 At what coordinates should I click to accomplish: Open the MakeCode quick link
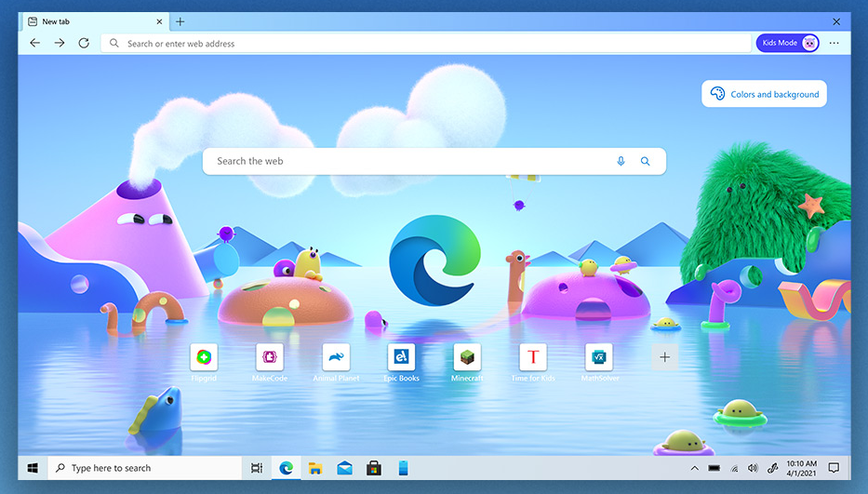[x=269, y=357]
